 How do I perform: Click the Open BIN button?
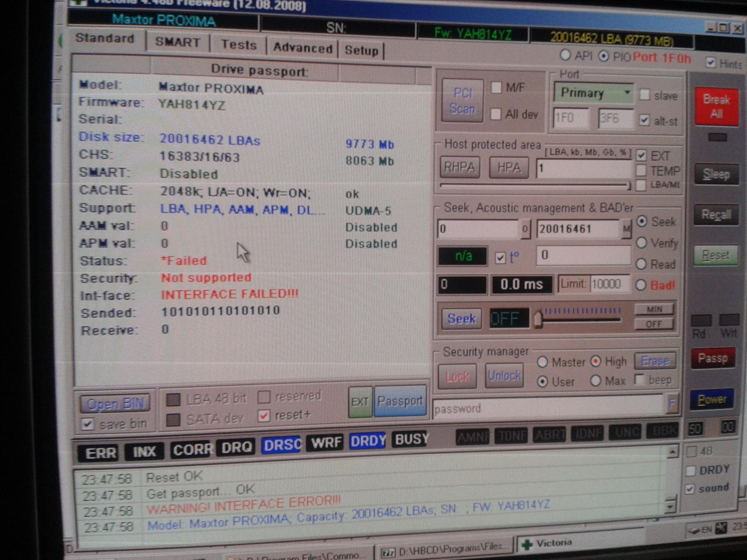pyautogui.click(x=115, y=404)
